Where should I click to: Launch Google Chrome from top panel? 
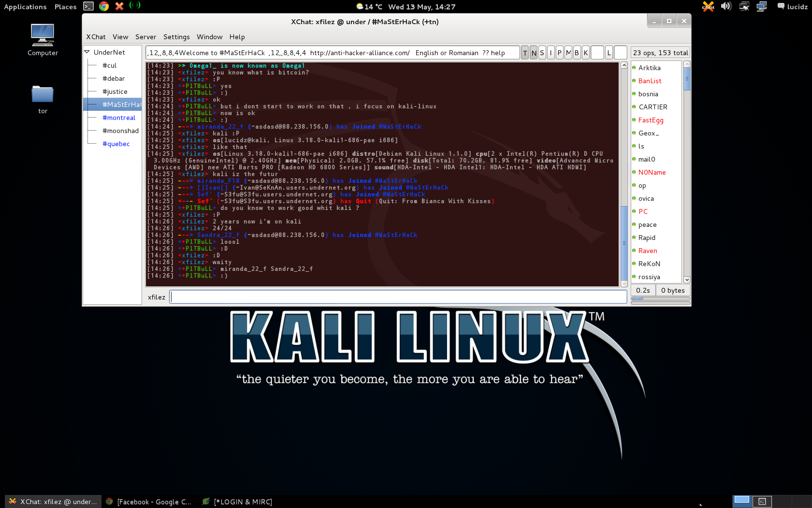(x=104, y=6)
